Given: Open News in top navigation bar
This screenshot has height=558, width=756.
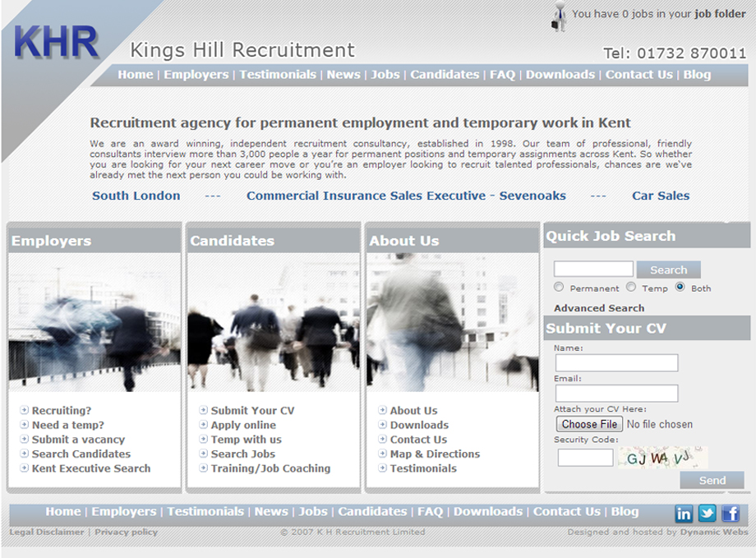Looking at the screenshot, I should click(343, 75).
